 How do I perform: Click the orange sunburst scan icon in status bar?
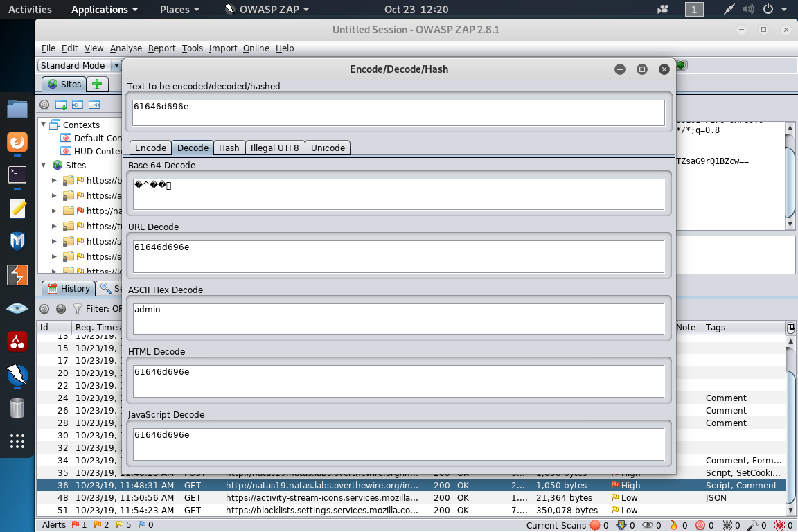[594, 525]
